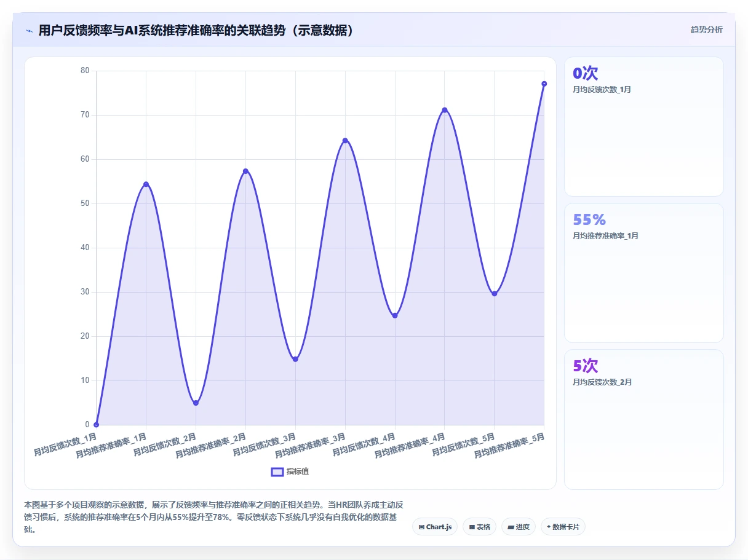Click data point for 月均反馈次数_2月
This screenshot has height=560, width=748.
click(196, 403)
